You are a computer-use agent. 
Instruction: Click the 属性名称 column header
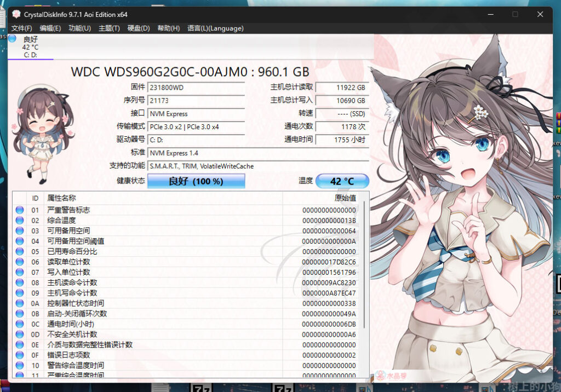[163, 198]
